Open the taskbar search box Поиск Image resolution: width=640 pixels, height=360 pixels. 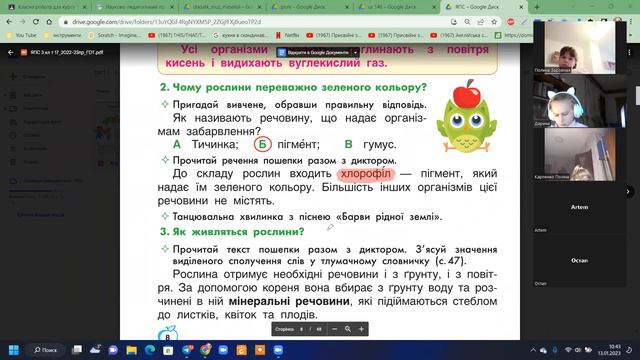45,350
